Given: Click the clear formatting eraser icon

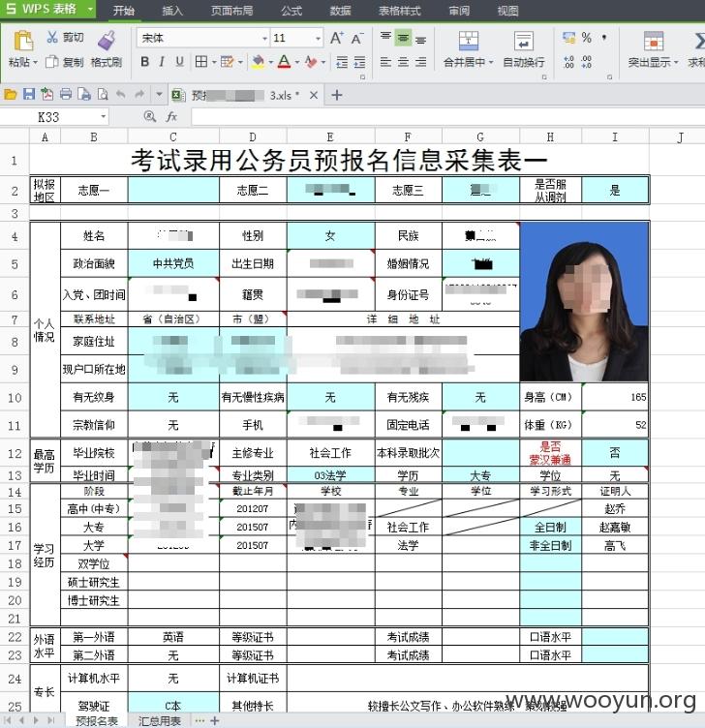Looking at the screenshot, I should click(311, 61).
